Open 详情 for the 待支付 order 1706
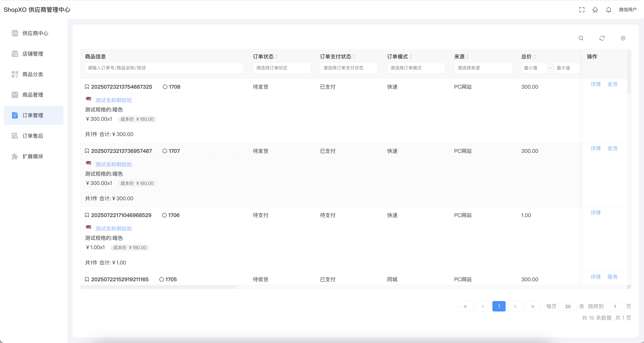Screen dimensions: 644x343 (x=595, y=213)
